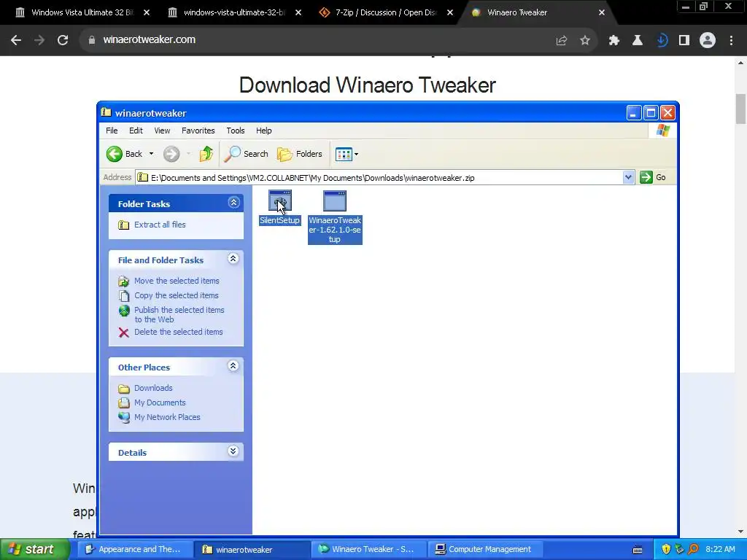This screenshot has width=747, height=560.
Task: Click the 8:22 AM clock
Action: [x=720, y=549]
